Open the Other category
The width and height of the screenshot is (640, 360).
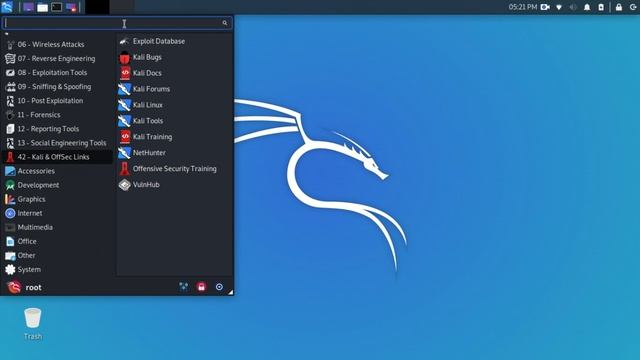pos(57,256)
